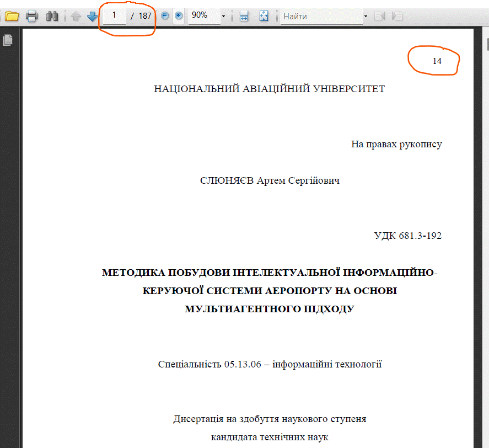Screen dimensions: 489x448
Task: Zoom in with the plus button
Action: [179, 16]
